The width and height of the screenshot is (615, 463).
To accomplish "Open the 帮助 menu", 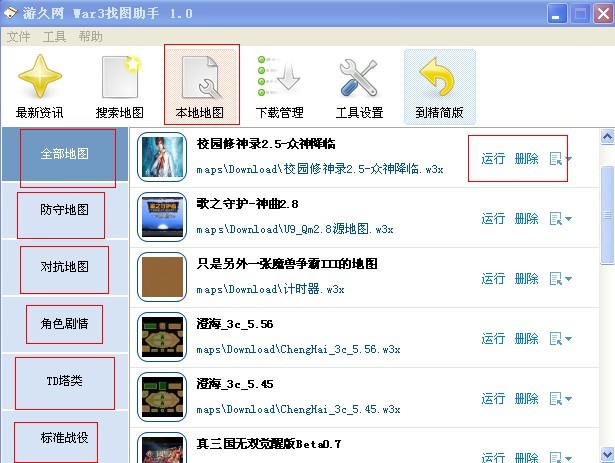I will [90, 37].
